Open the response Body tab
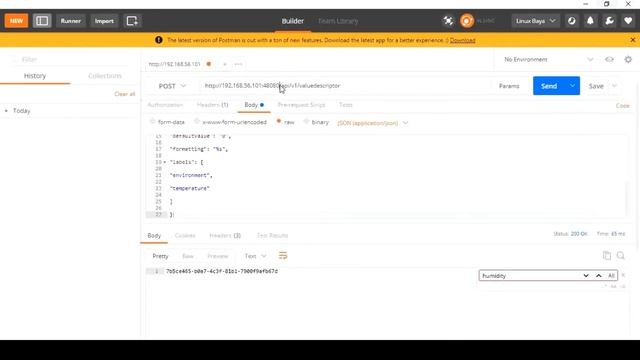Image resolution: width=640 pixels, height=360 pixels. click(154, 236)
